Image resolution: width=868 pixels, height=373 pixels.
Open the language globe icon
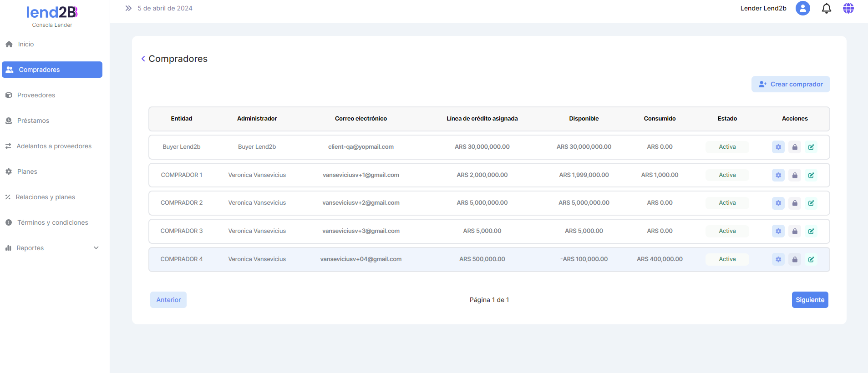pos(848,8)
